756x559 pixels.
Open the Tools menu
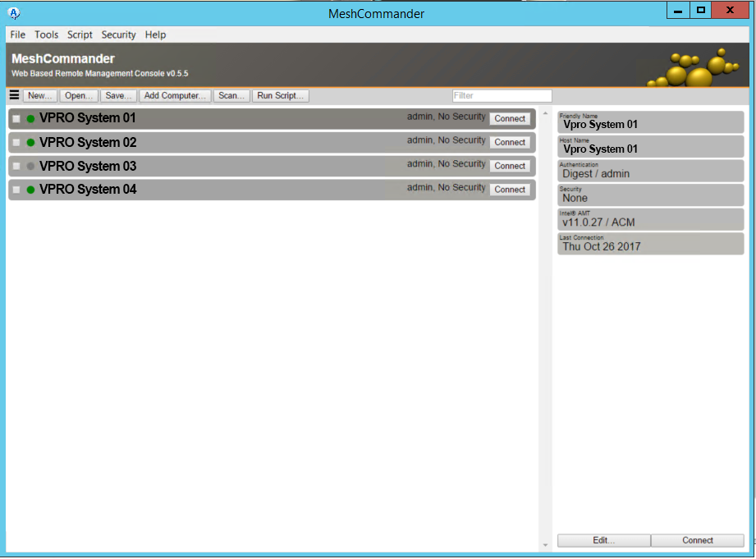coord(46,34)
